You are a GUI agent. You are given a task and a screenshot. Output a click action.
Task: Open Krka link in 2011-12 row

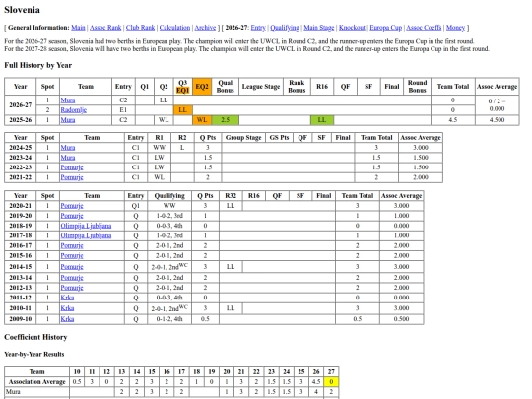(67, 298)
